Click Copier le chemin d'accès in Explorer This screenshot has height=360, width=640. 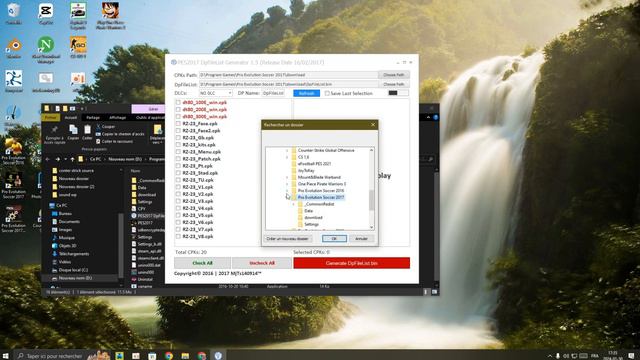[120, 134]
